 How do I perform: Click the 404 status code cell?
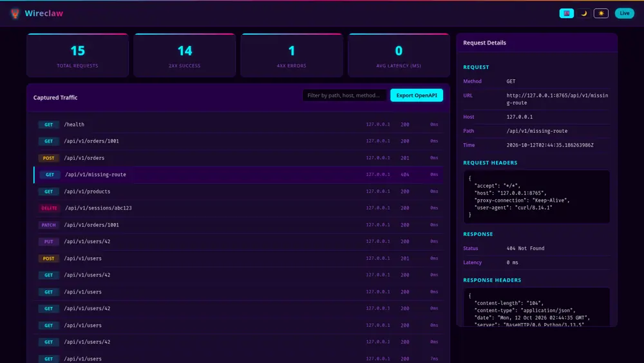tap(405, 175)
